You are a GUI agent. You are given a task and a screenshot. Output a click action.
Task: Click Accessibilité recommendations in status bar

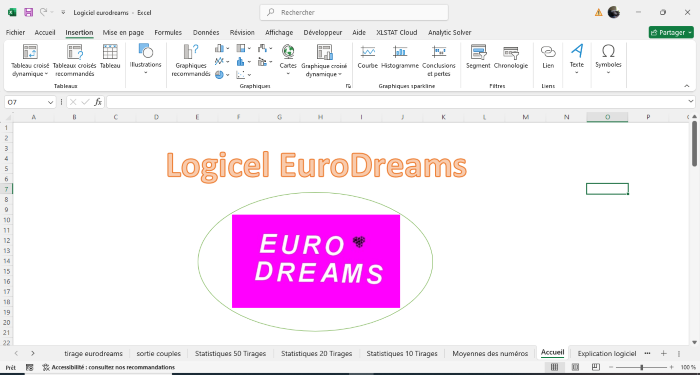108,367
